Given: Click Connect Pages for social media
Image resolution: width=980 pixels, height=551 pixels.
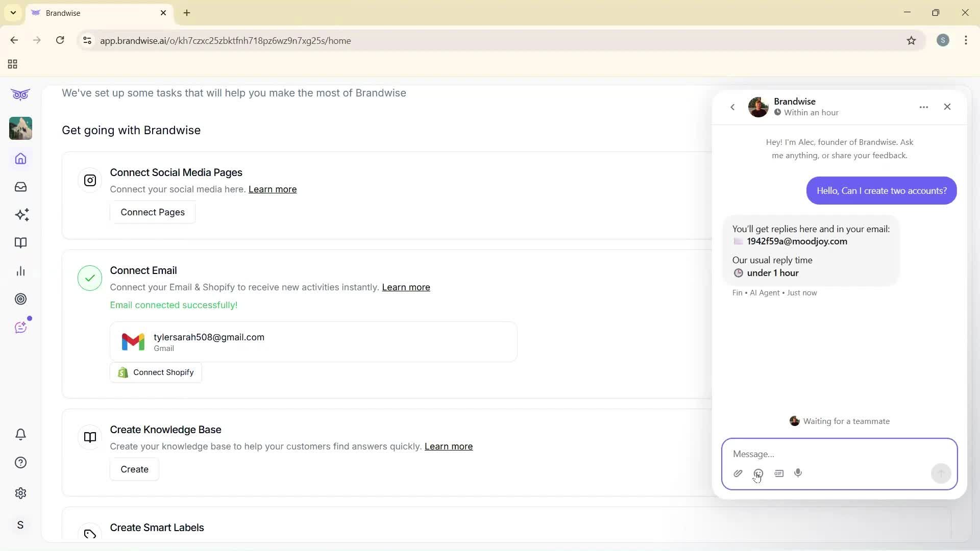Looking at the screenshot, I should click(153, 212).
